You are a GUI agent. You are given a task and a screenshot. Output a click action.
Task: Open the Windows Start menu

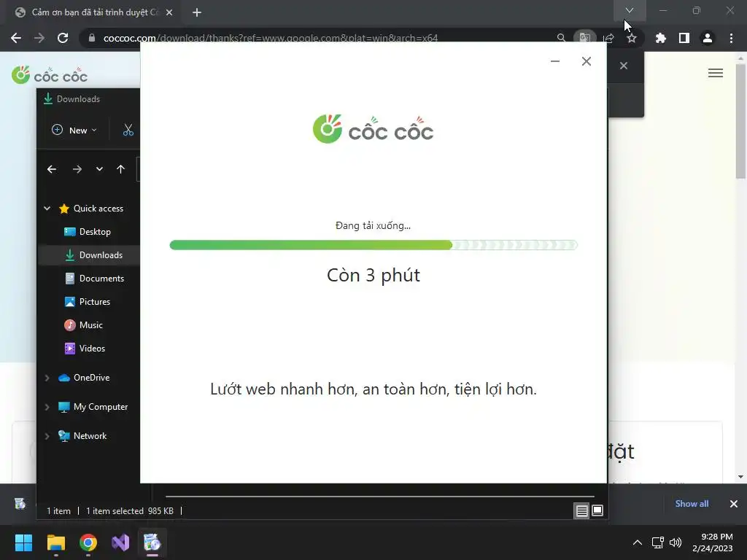coord(23,542)
